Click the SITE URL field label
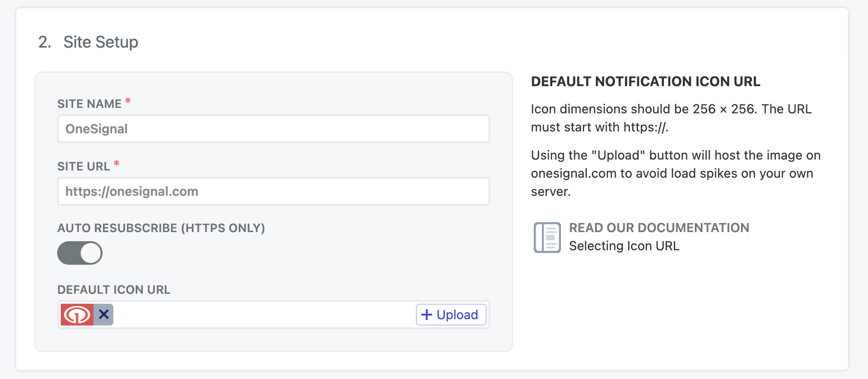868x379 pixels. point(83,166)
